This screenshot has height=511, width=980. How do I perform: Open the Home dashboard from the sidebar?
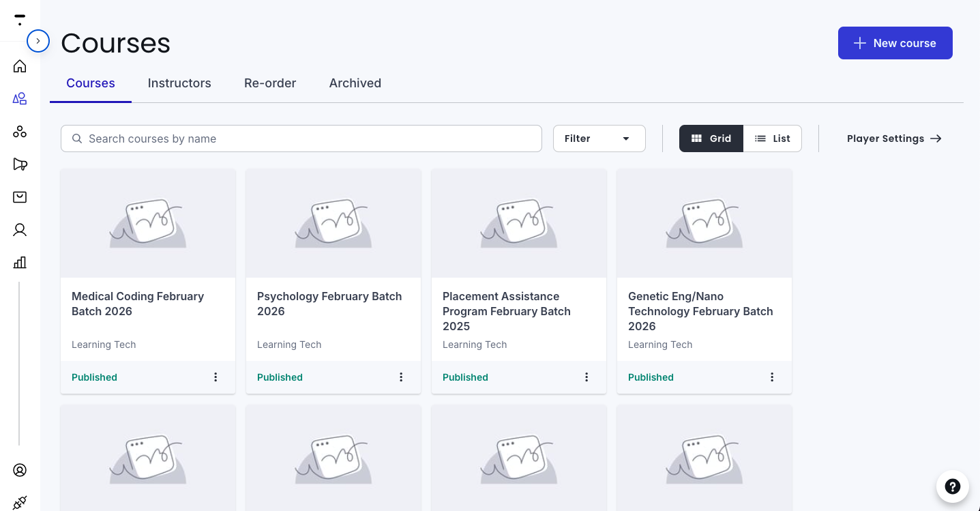point(20,65)
